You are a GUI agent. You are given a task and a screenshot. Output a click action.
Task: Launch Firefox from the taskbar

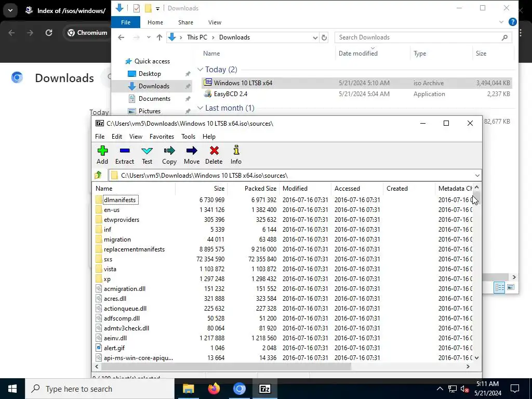pyautogui.click(x=214, y=389)
